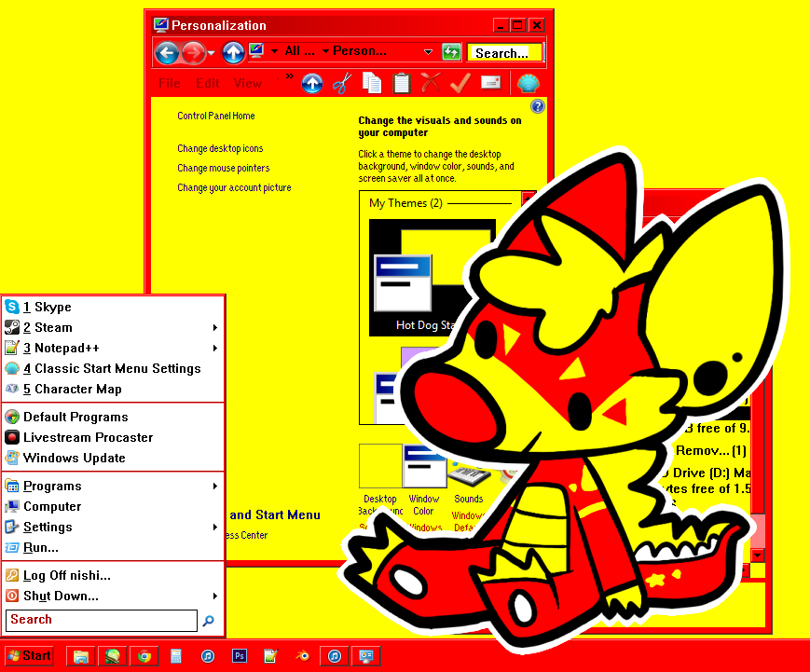Select the Hot Dog Stand theme thumbnail

coord(423,278)
